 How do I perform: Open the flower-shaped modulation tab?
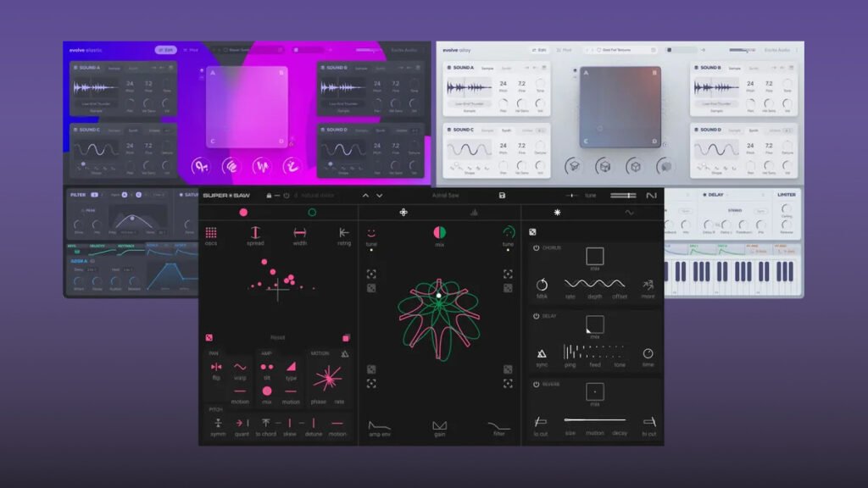click(403, 213)
